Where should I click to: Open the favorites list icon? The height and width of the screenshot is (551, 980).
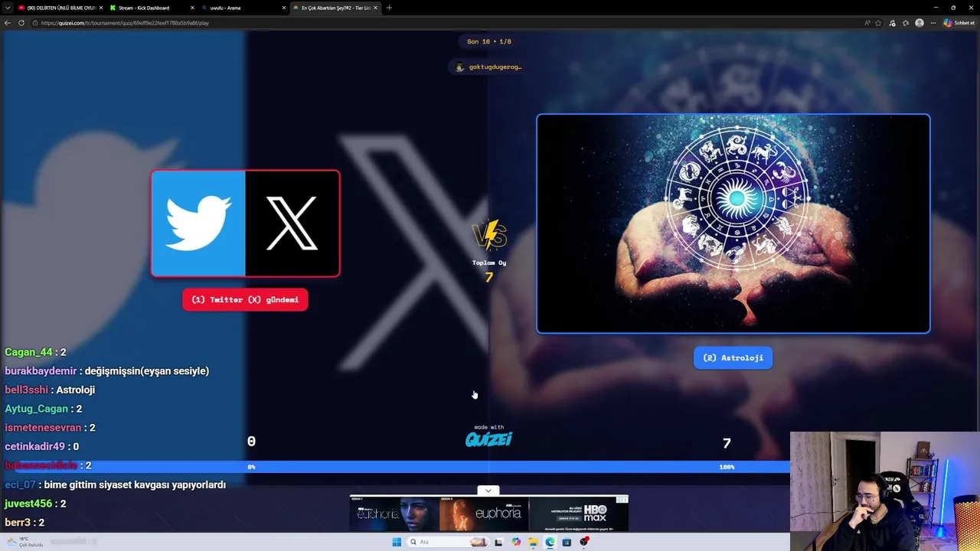pos(906,23)
